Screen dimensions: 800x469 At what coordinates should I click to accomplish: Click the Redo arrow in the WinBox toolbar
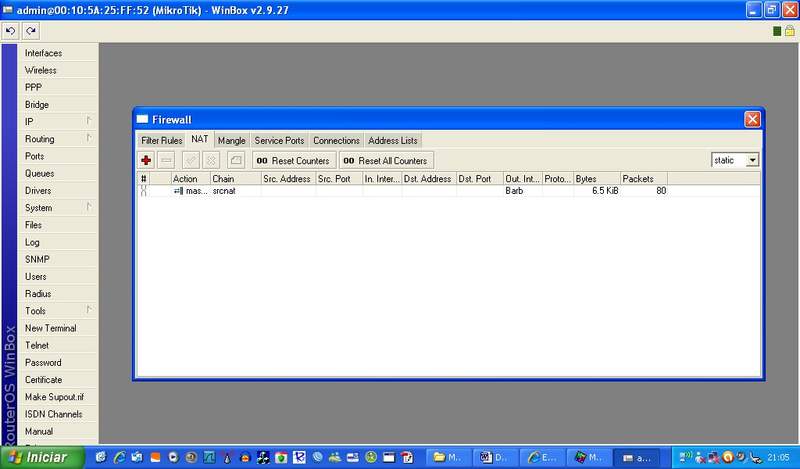tap(31, 31)
